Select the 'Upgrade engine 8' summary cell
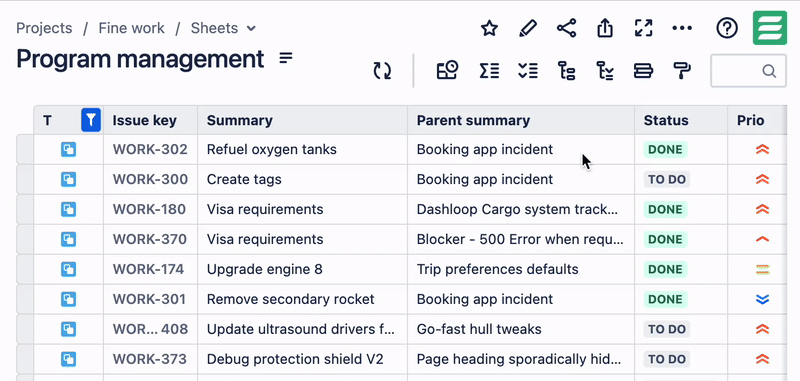 point(303,269)
